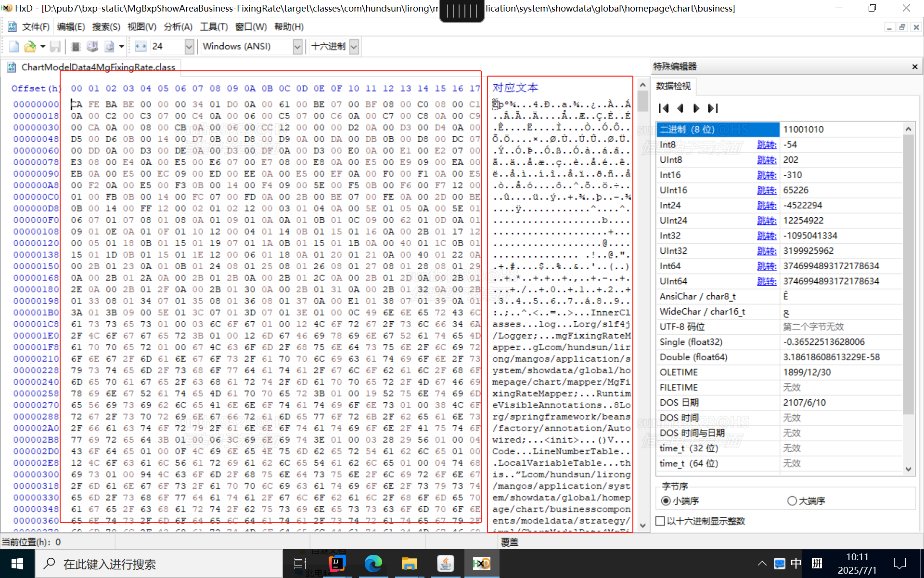
Task: Click the Open file folder icon
Action: click(x=30, y=47)
